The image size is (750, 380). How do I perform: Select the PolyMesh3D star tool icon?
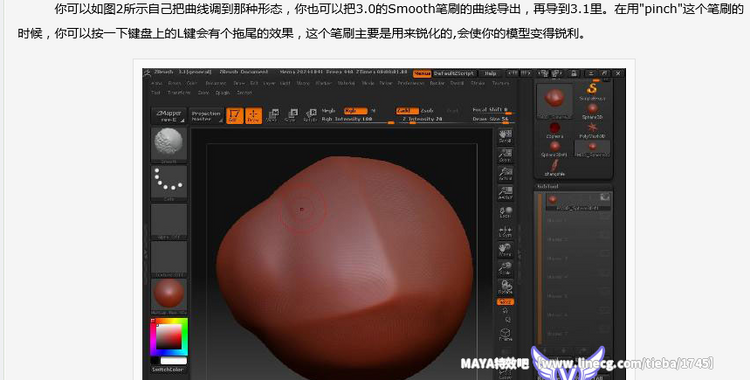point(592,130)
